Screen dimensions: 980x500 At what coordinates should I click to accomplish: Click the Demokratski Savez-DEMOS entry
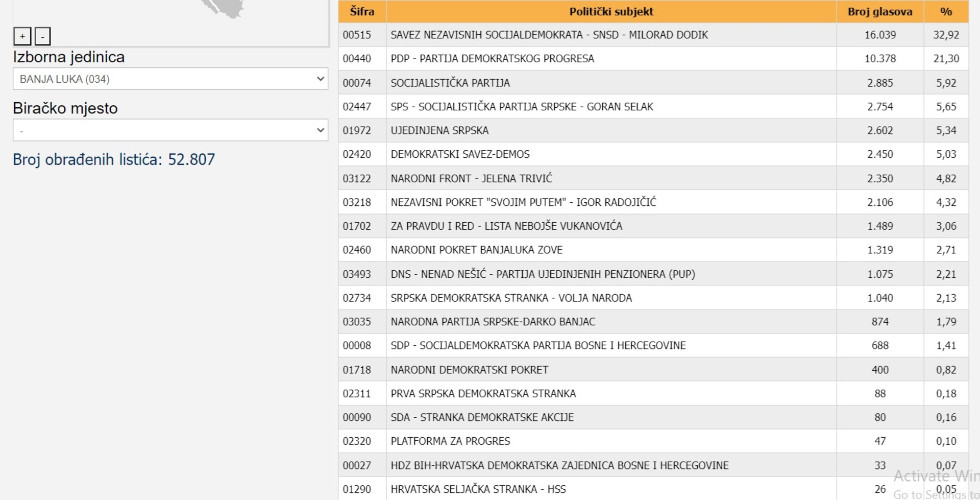click(x=460, y=154)
